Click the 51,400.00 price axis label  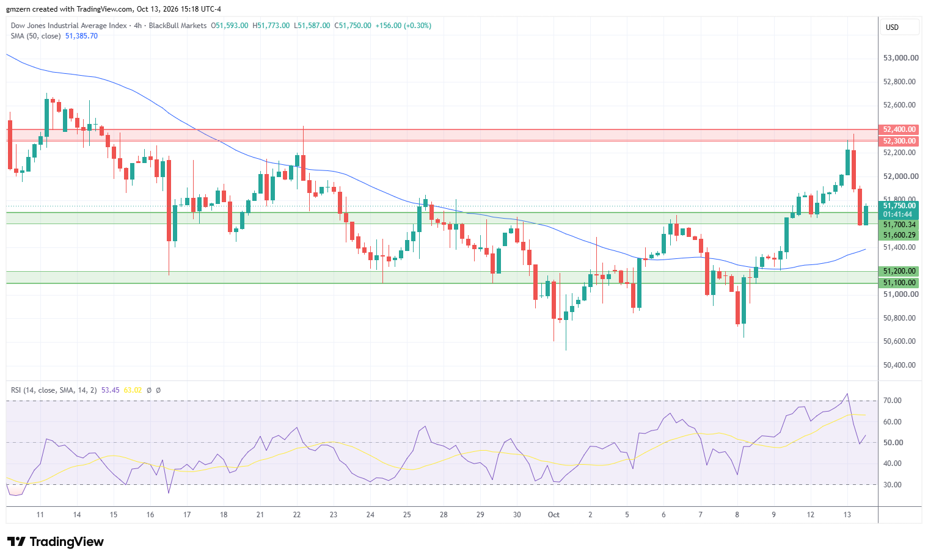(900, 247)
